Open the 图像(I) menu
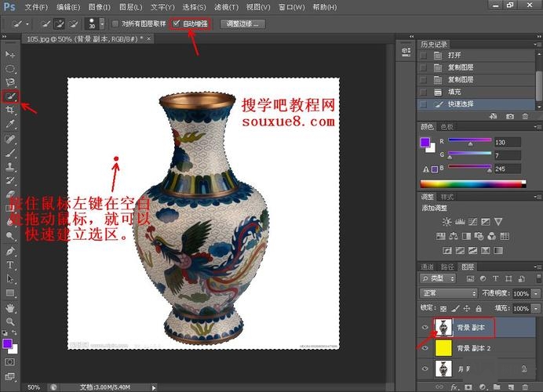The width and height of the screenshot is (543, 392). (100, 7)
